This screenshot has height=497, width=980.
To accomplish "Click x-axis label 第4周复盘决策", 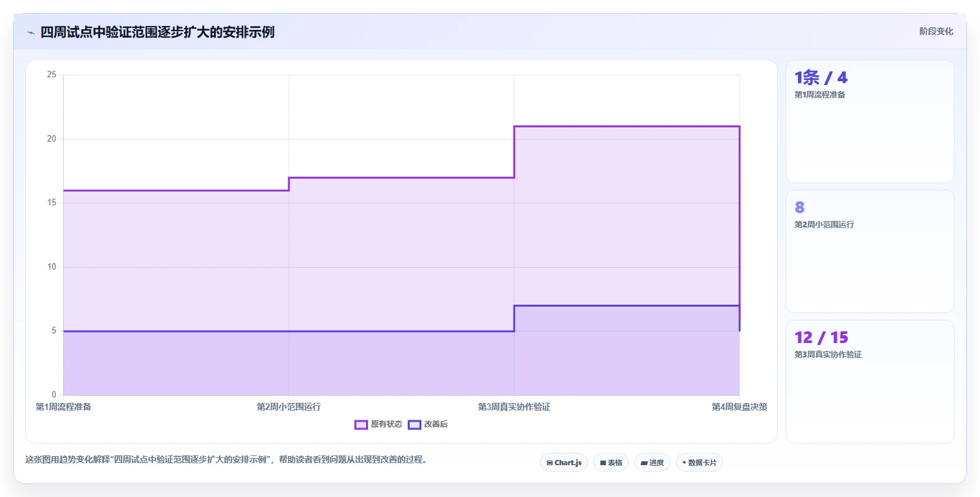I will coord(739,407).
